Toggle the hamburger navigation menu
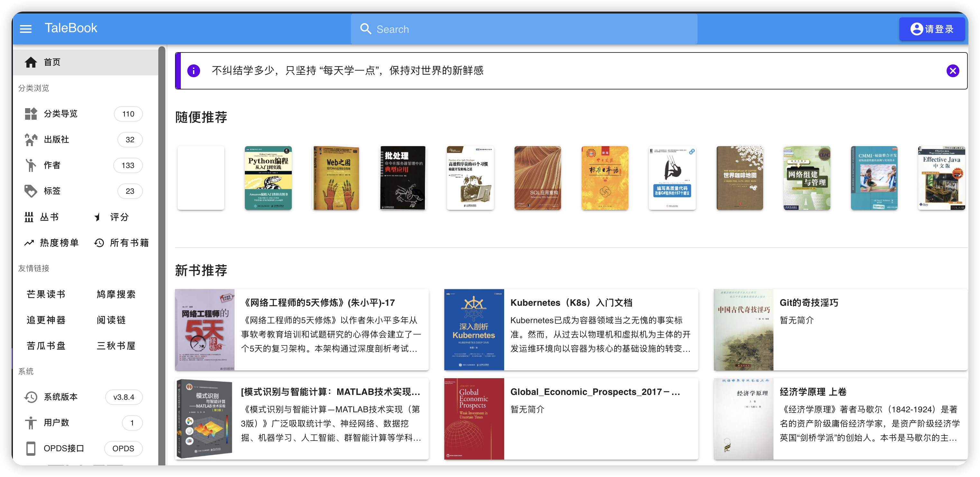The width and height of the screenshot is (980, 477). (x=25, y=29)
